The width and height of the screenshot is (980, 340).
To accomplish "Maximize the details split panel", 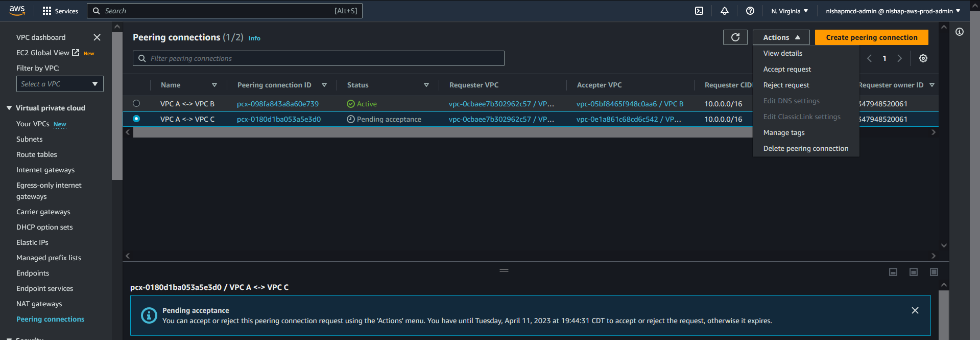I will point(934,272).
